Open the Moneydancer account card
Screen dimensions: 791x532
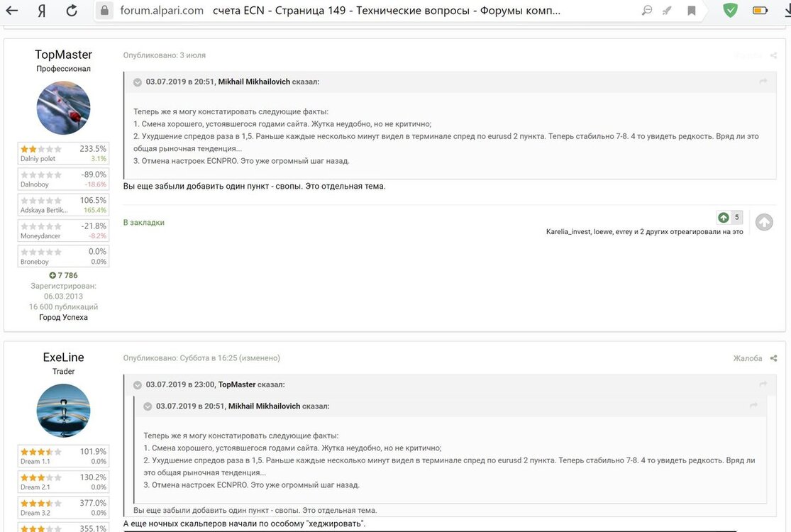click(x=64, y=231)
